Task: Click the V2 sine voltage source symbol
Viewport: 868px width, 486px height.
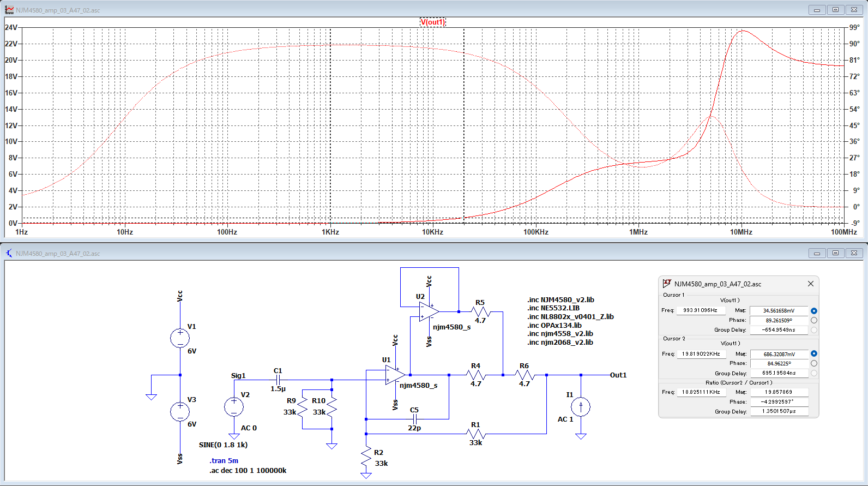Action: [234, 407]
